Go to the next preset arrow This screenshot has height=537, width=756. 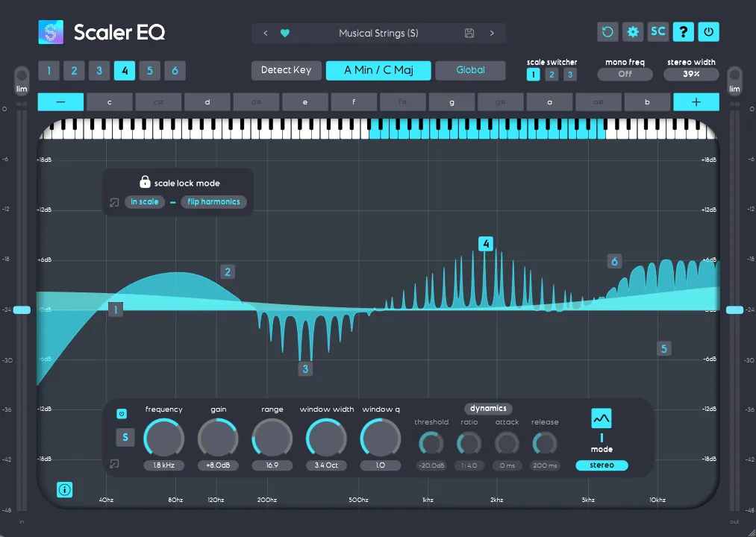[492, 34]
